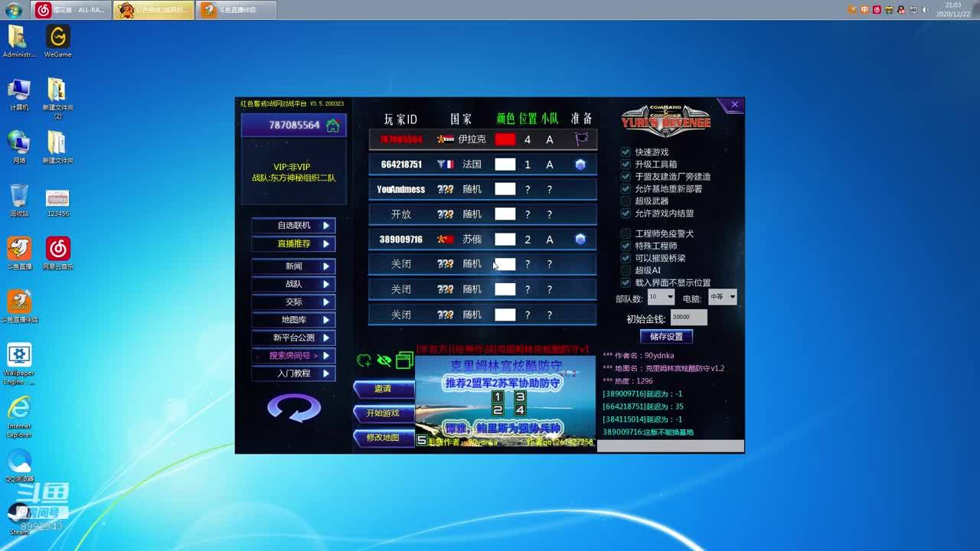Open the 苏俄 country selector for player 389009716
This screenshot has width=980, height=551.
(472, 240)
